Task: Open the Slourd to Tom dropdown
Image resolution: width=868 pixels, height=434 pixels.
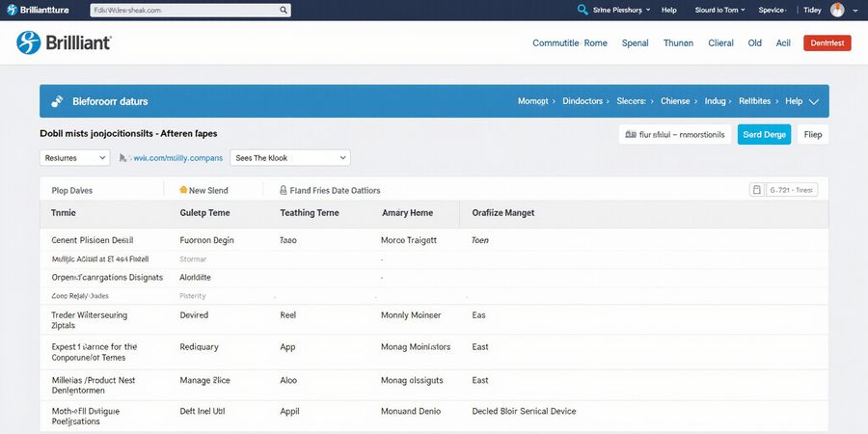Action: [x=720, y=10]
